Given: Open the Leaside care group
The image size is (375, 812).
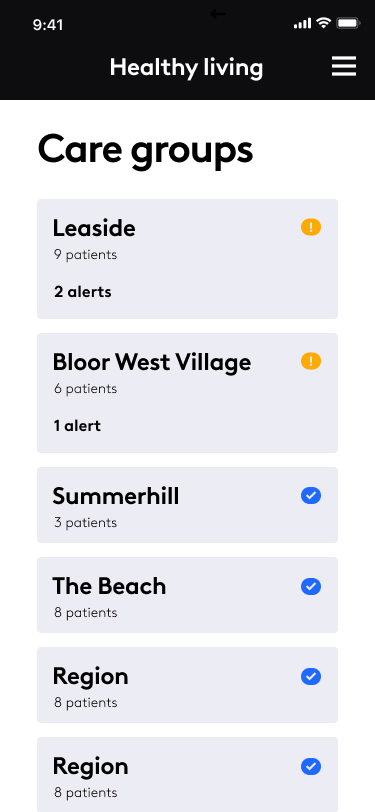Looking at the screenshot, I should [x=188, y=259].
